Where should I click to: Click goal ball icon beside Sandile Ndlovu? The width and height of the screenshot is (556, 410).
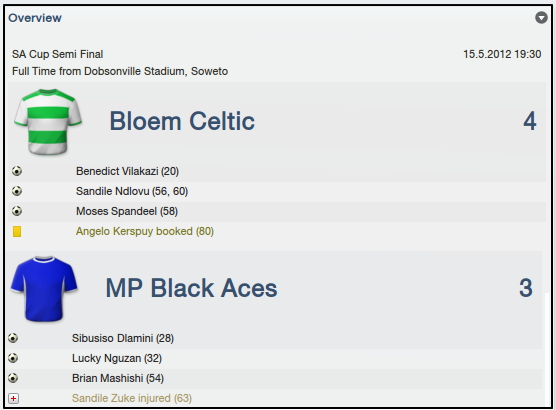click(17, 191)
